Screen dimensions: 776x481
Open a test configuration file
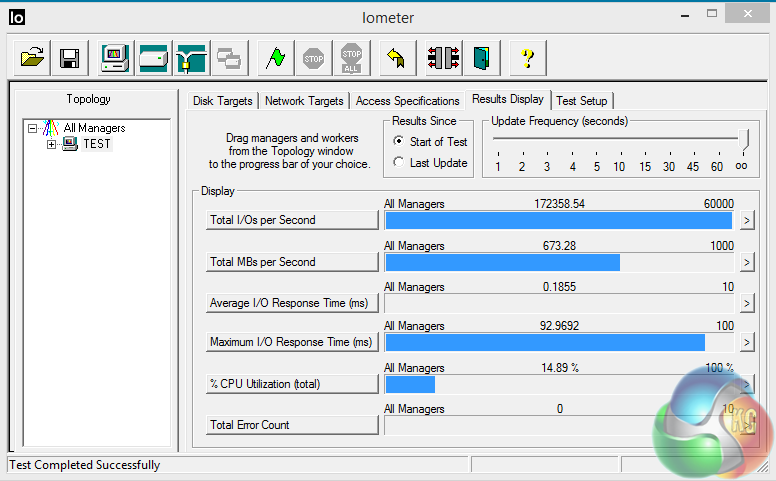[32, 58]
